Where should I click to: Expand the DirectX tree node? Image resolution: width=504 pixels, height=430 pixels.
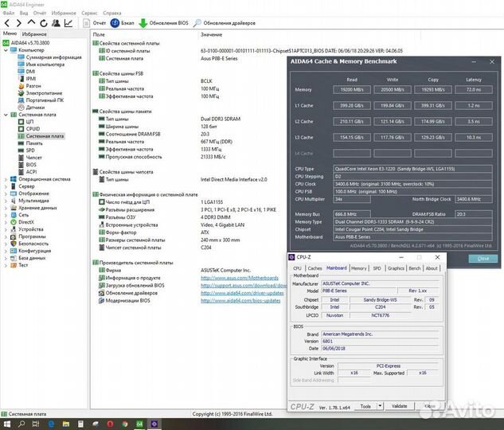6,222
